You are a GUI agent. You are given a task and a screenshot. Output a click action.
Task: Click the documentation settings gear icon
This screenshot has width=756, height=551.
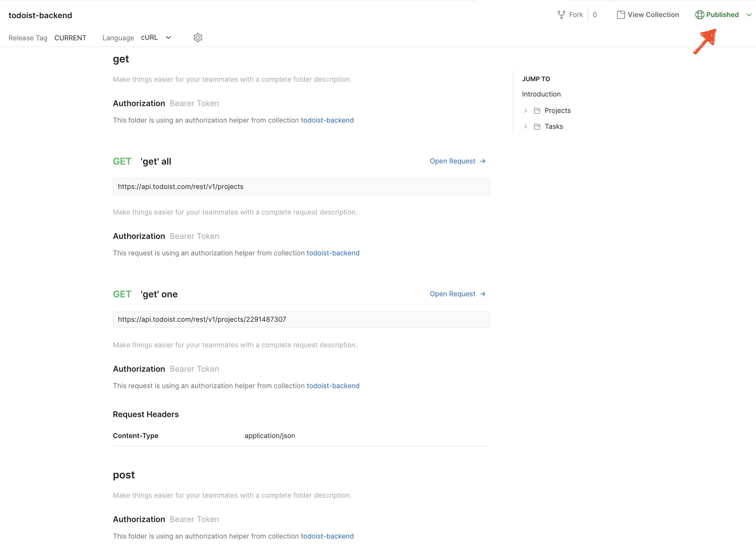pyautogui.click(x=198, y=38)
